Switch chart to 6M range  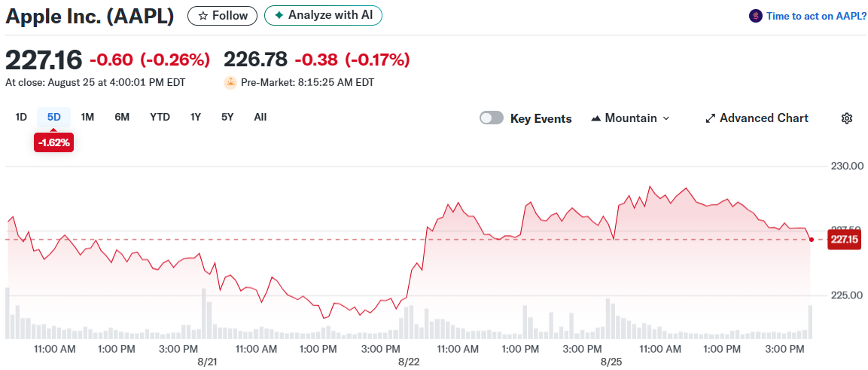[x=123, y=117]
